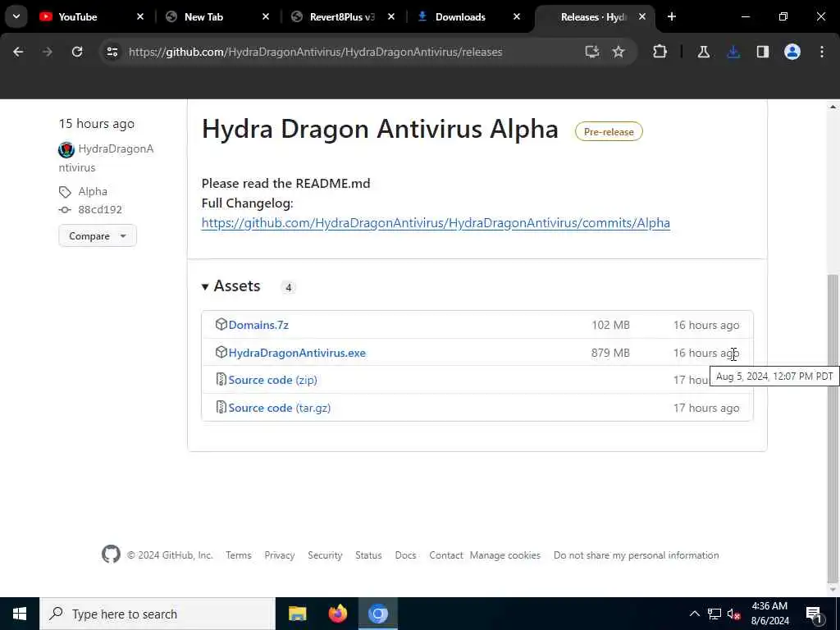
Task: Switch to the Downloads tab
Action: [x=468, y=16]
